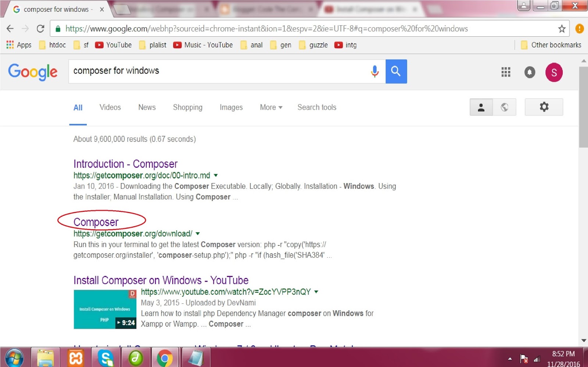
Task: Go back to the previous page
Action: 10,29
